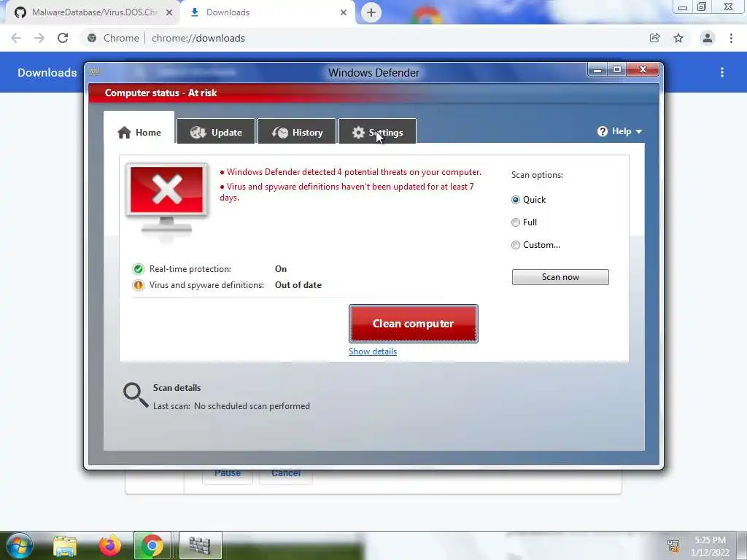Open the History tab
The image size is (747, 560).
[x=297, y=132]
